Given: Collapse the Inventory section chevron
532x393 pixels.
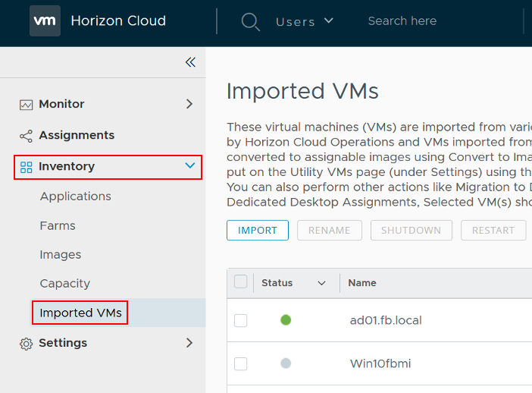Looking at the screenshot, I should click(x=189, y=166).
